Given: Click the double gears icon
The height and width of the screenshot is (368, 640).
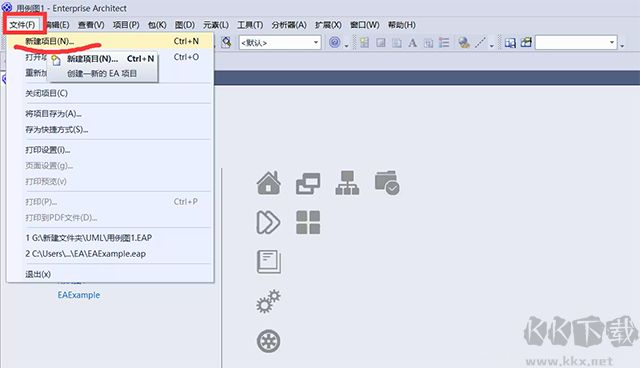Looking at the screenshot, I should point(269,301).
